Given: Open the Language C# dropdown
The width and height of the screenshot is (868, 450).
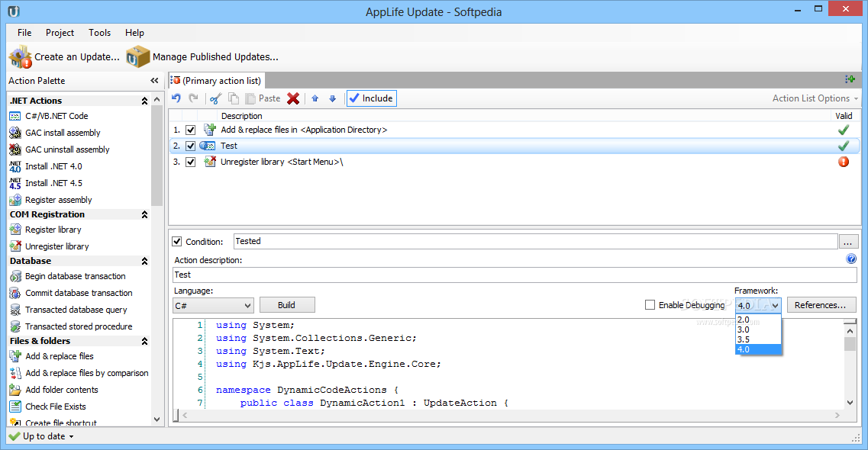Looking at the screenshot, I should tap(213, 305).
